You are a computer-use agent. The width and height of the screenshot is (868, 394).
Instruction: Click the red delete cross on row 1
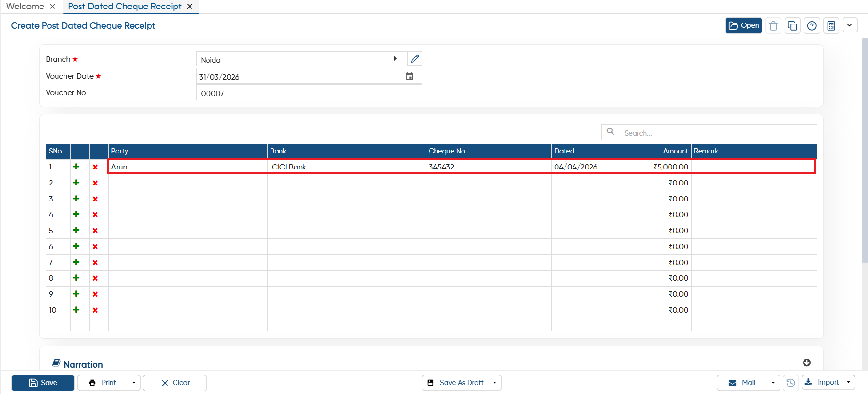click(95, 167)
